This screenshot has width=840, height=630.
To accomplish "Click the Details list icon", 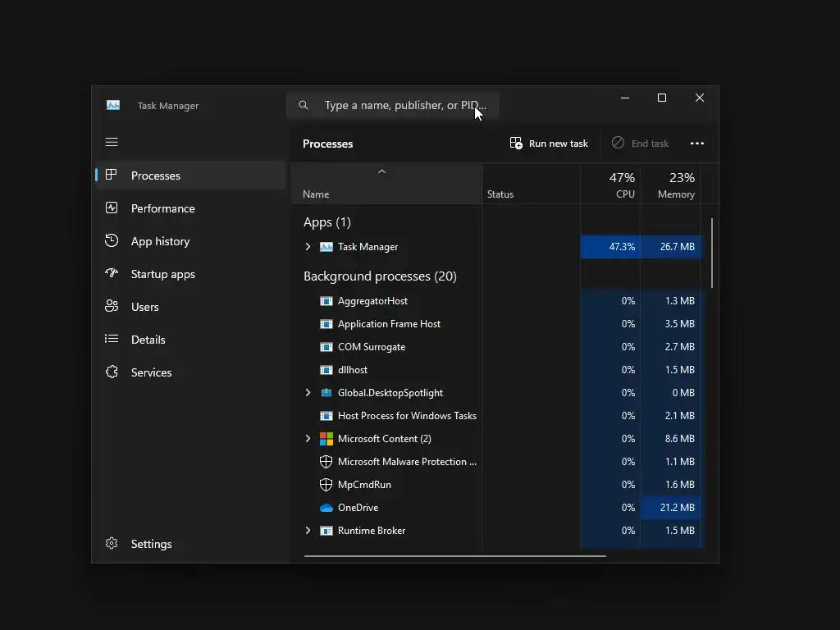I will click(x=112, y=339).
